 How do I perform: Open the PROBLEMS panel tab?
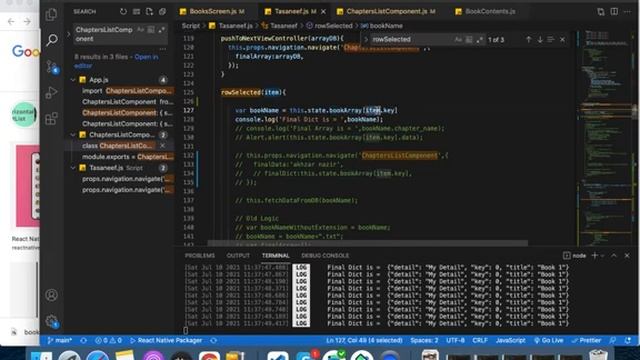200,256
